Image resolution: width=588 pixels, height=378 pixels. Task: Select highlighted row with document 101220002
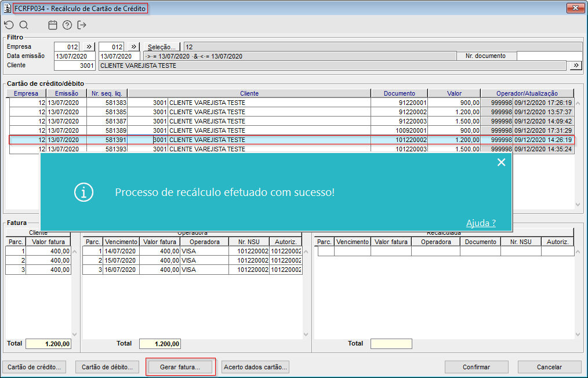point(291,140)
